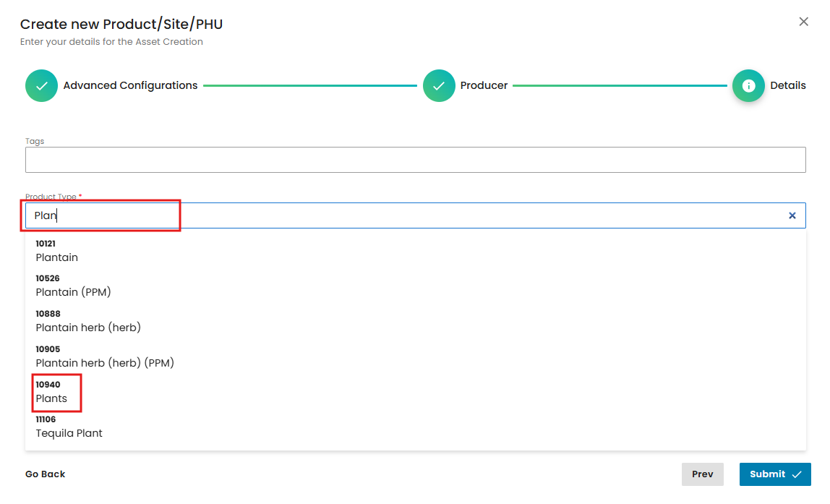Click into the Product Type search box
This screenshot has width=830, height=504.
tap(405, 215)
